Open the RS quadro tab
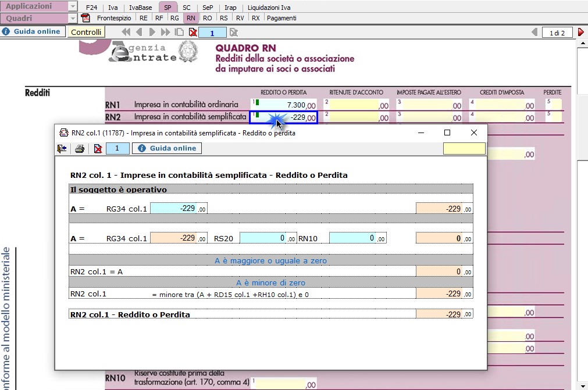This screenshot has height=390, width=588. coord(224,18)
